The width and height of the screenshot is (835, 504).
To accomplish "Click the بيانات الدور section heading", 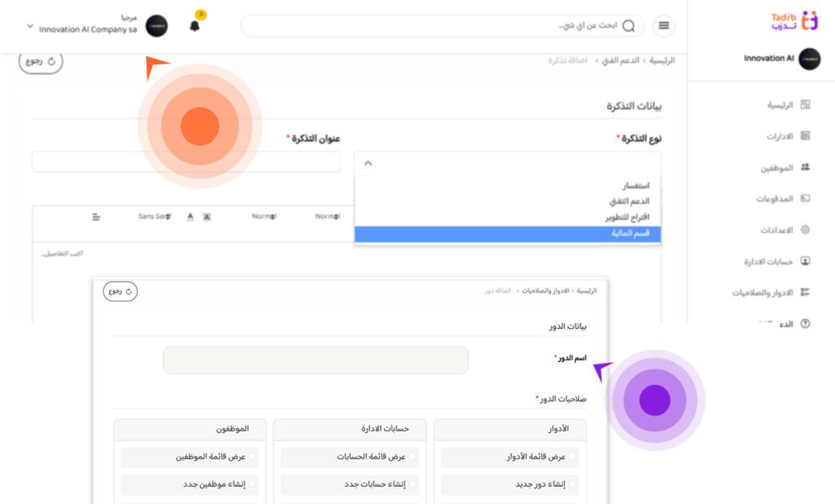I will pos(568,326).
